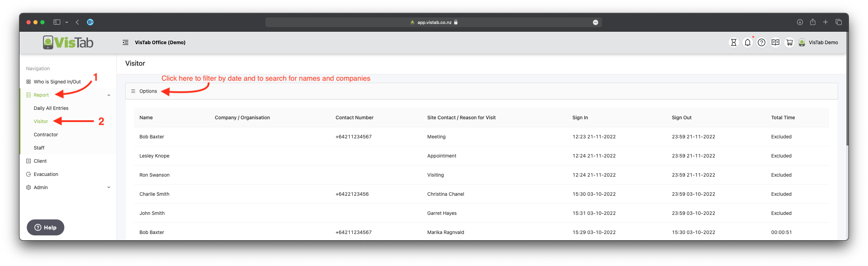
Task: Click the Christina Chanel site contact
Action: pyautogui.click(x=445, y=194)
